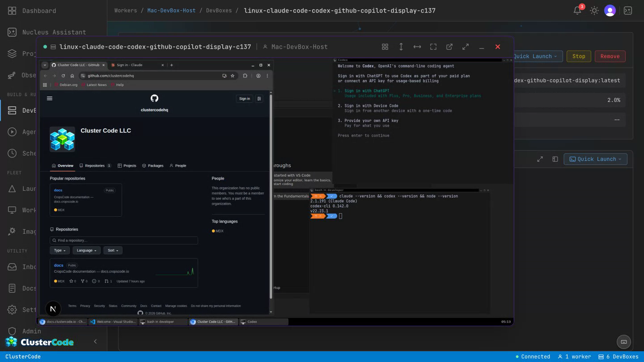This screenshot has width=644, height=362.
Task: Bookmark the page with the star icon
Action: click(233, 76)
